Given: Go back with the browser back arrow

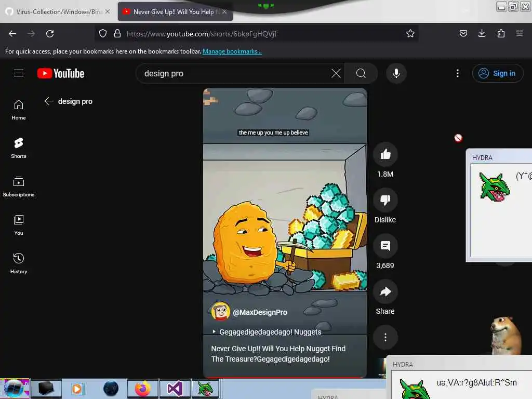Looking at the screenshot, I should pyautogui.click(x=12, y=34).
